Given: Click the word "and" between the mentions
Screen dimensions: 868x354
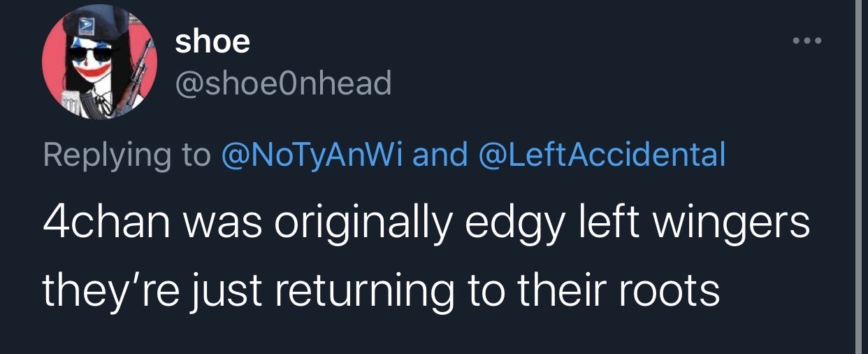Looking at the screenshot, I should click(440, 155).
